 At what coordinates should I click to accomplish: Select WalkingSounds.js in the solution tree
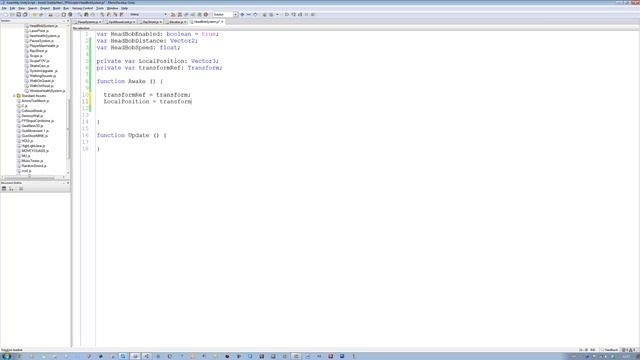pyautogui.click(x=42, y=76)
